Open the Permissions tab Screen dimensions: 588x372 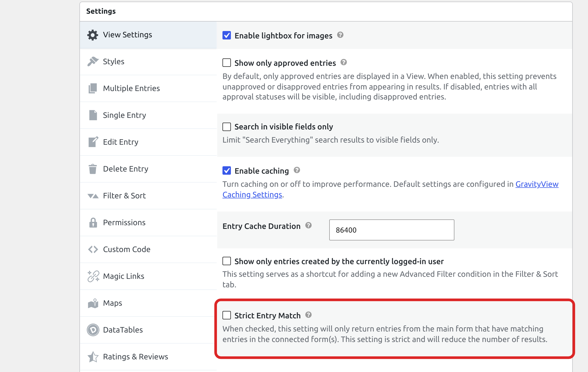click(148, 223)
